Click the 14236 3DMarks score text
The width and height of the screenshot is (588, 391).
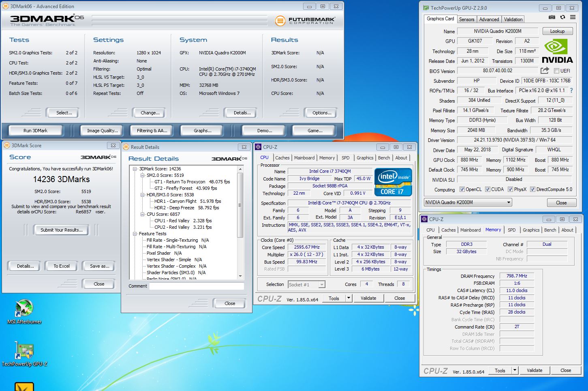pos(62,179)
